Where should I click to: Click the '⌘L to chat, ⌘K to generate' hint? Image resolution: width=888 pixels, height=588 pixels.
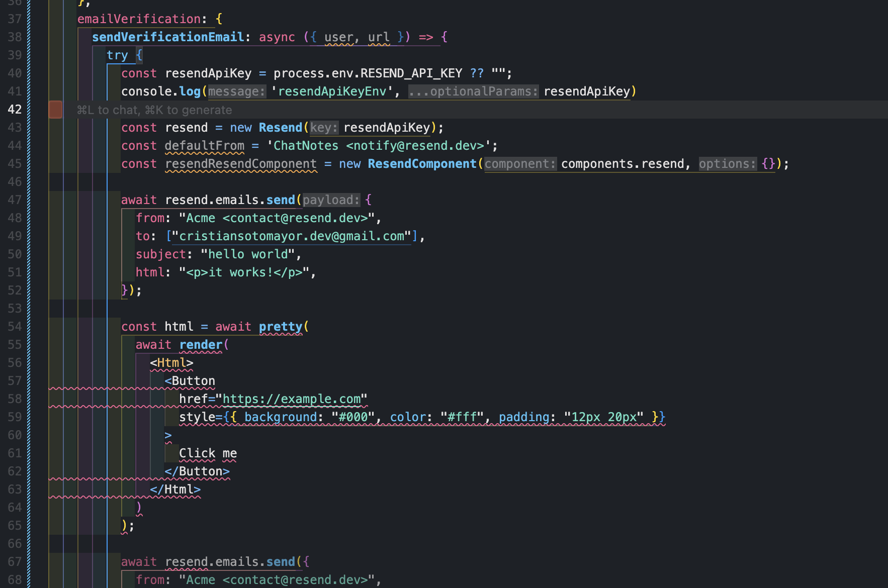click(154, 110)
